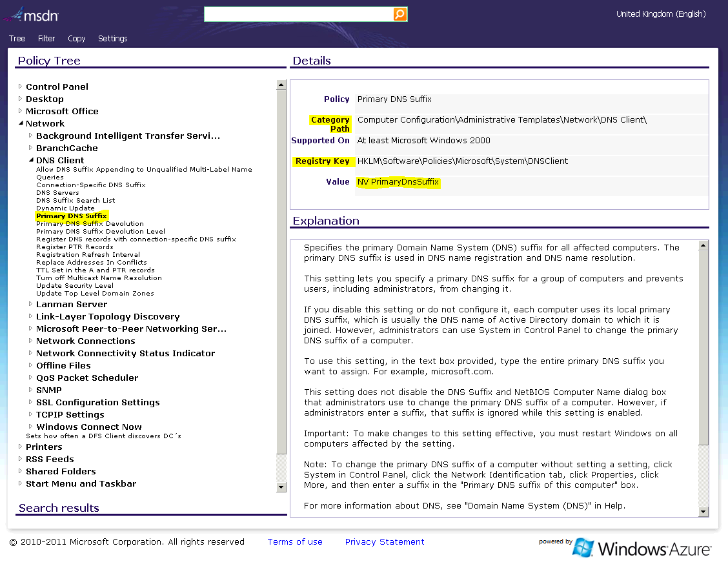Expand Background Intelligent Transfer Service arrow

(30, 135)
